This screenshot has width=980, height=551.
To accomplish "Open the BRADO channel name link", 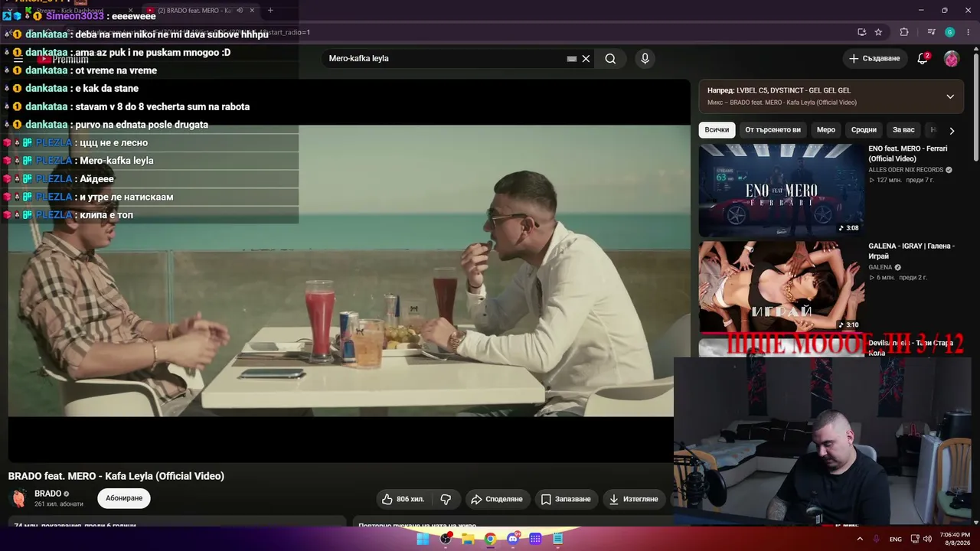I will point(47,494).
